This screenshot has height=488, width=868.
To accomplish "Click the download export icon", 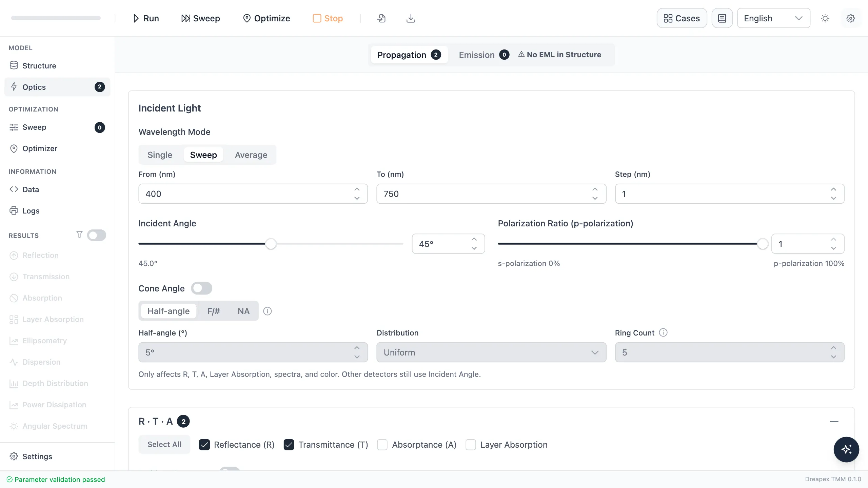I will click(411, 18).
